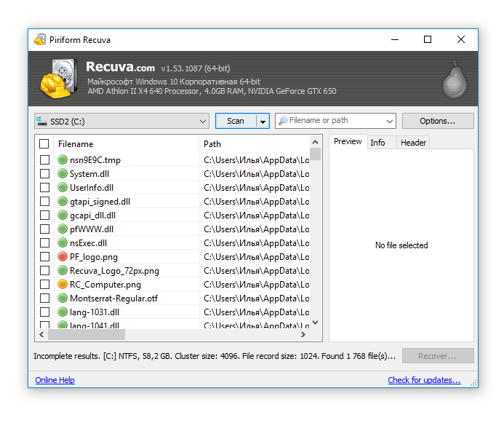Expand the Filename or path filter dropdown
Viewport: 504px width, 431px height.
click(390, 121)
